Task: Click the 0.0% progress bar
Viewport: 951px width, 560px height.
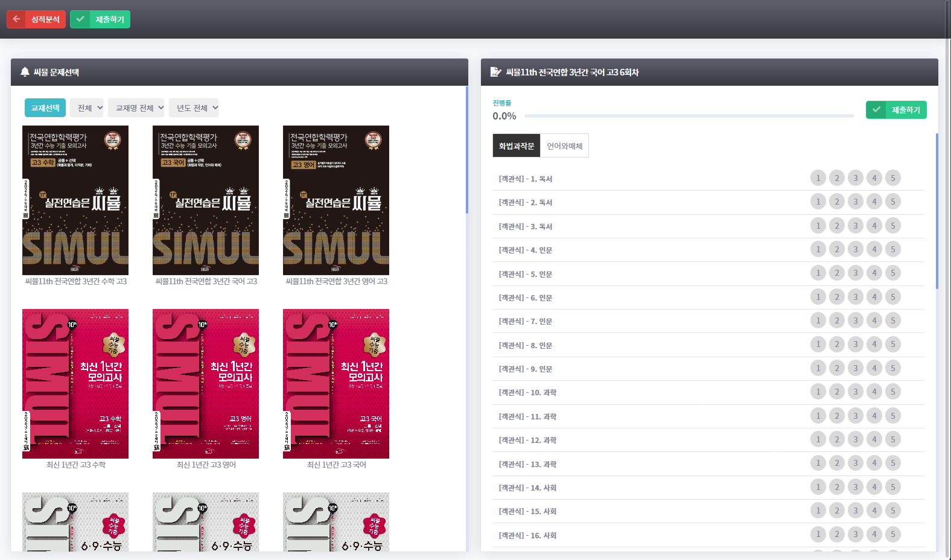Action: (689, 116)
